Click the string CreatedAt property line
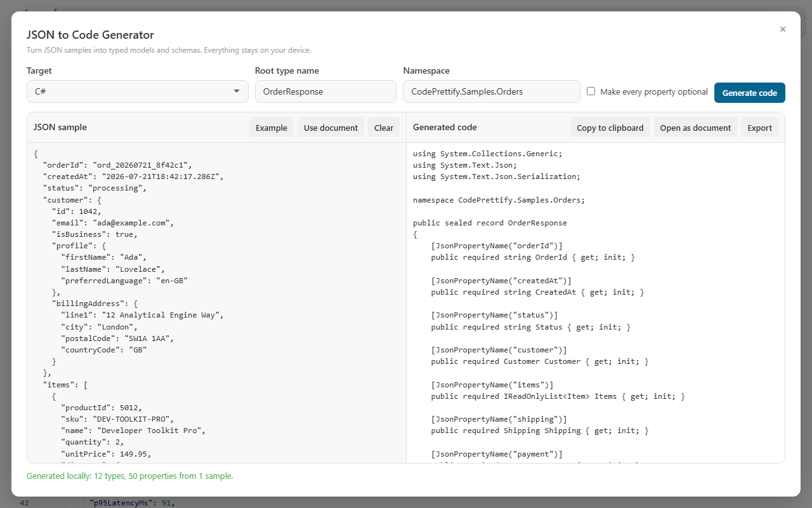812x508 pixels. 537,292
